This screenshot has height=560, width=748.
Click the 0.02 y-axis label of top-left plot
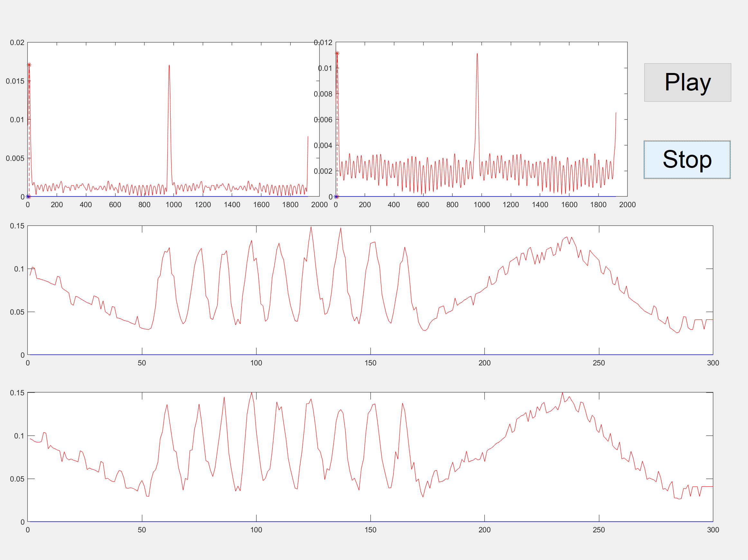click(17, 42)
